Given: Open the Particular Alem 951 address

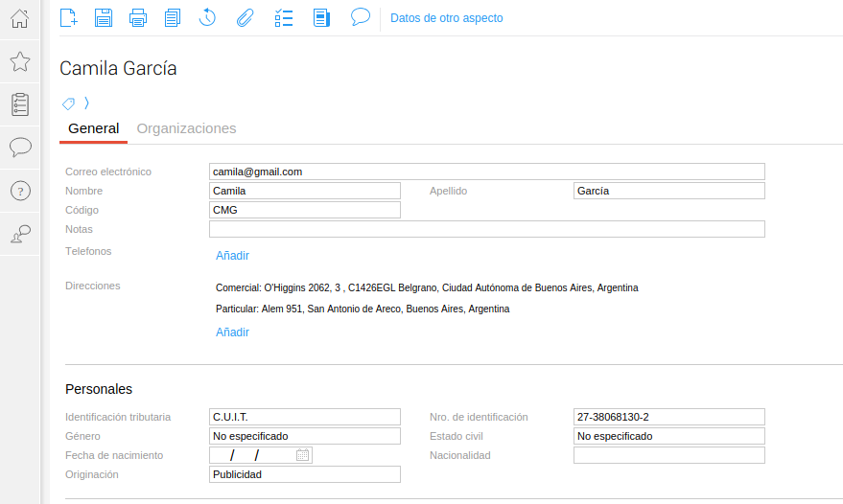Looking at the screenshot, I should click(x=363, y=309).
